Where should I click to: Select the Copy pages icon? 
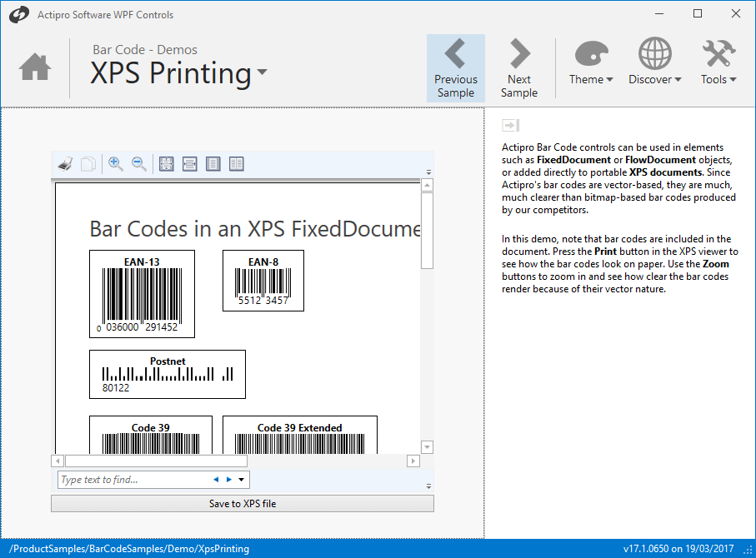[88, 163]
